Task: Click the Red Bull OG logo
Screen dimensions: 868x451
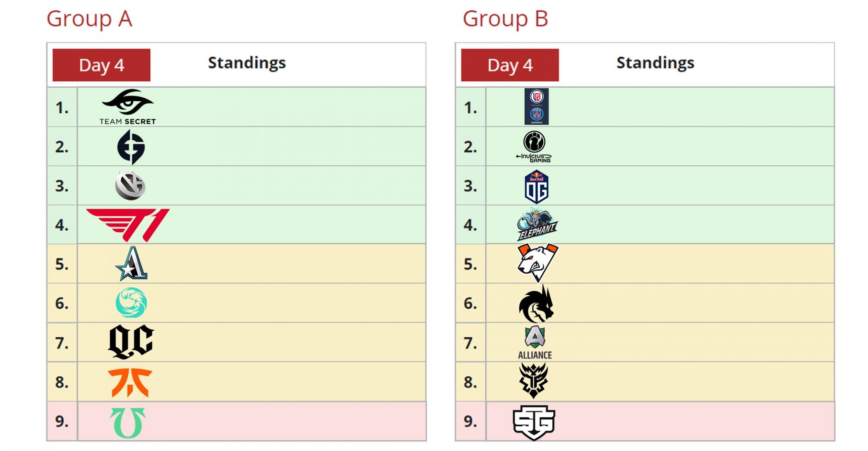Action: 536,187
